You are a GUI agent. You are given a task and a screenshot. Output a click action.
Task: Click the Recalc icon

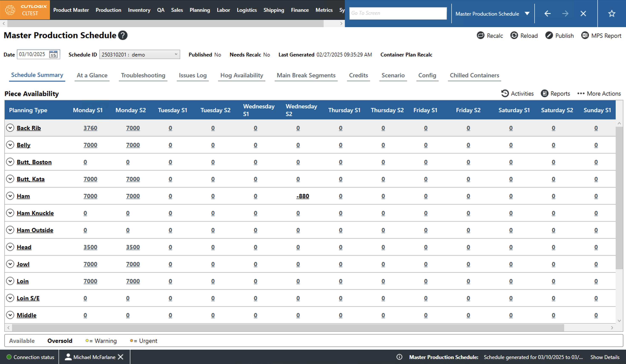pos(480,36)
